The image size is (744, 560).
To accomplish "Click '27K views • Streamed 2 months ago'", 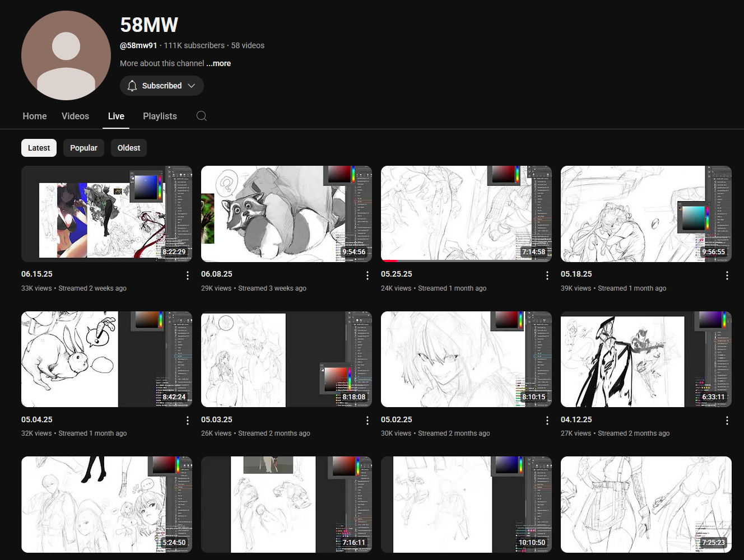I will [615, 433].
